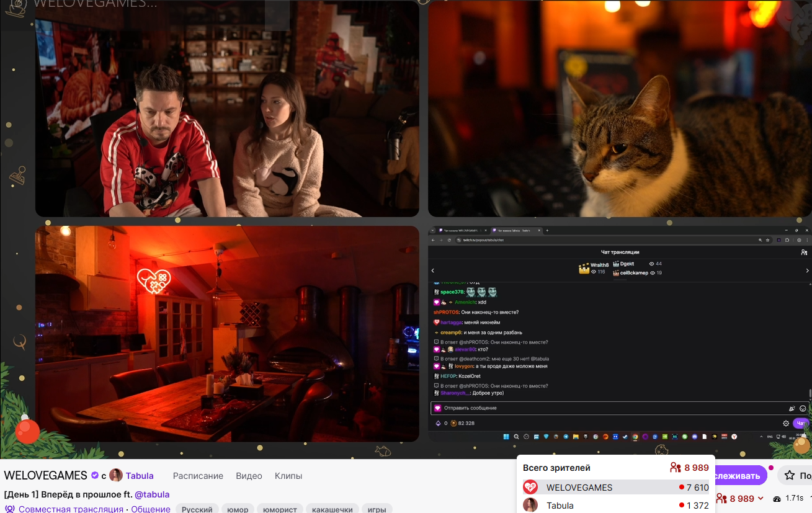
Task: Click the verified badge beside WELOVEGAMES
Action: (95, 476)
